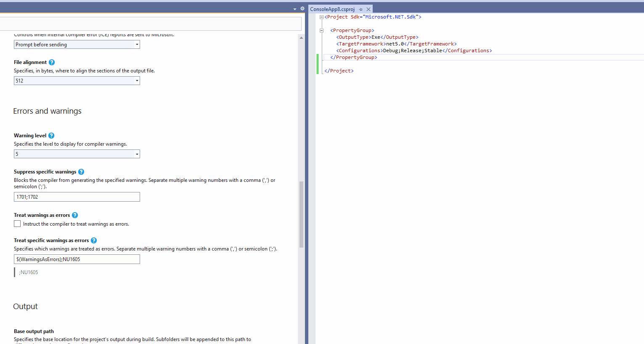This screenshot has width=644, height=344.
Task: Open help for Treat warnings as errors
Action: point(74,215)
